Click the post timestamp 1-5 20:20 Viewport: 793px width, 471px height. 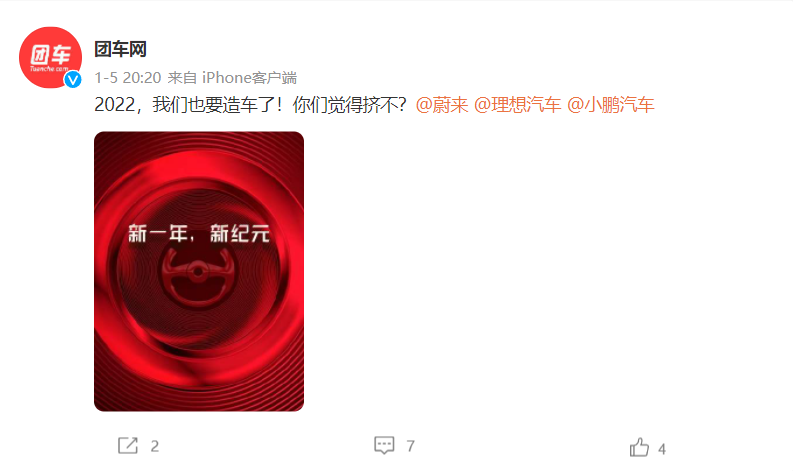tap(127, 78)
